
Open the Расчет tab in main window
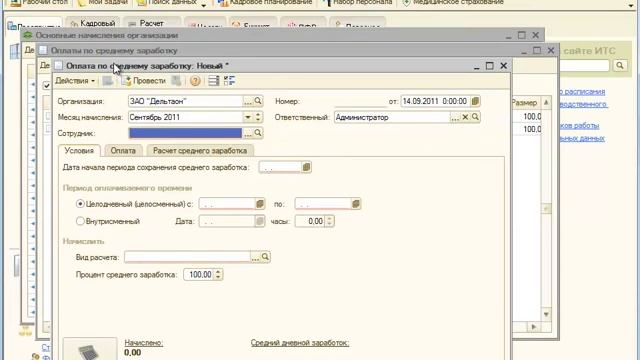[151, 24]
